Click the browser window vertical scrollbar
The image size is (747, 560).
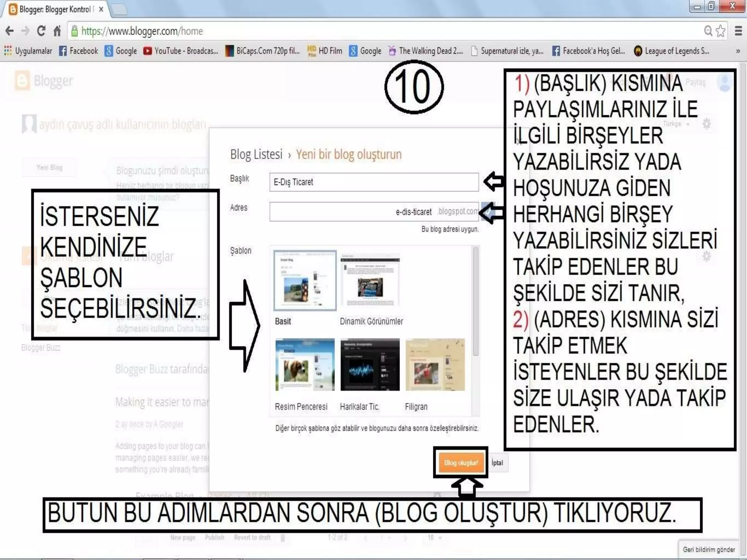743,310
